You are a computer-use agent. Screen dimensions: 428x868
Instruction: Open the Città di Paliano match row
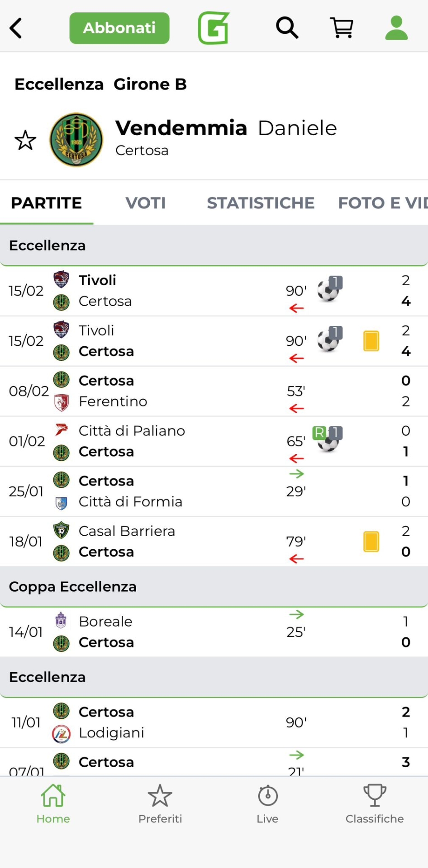tap(181, 441)
